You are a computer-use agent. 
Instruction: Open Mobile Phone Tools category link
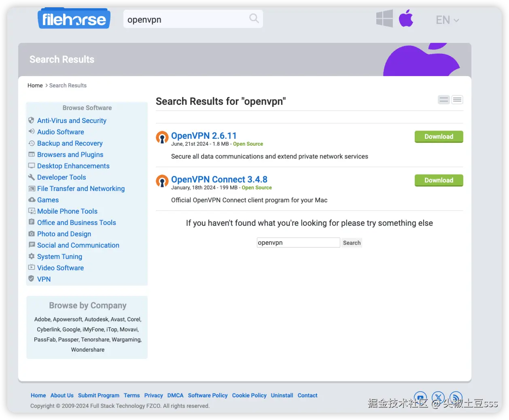coord(67,211)
